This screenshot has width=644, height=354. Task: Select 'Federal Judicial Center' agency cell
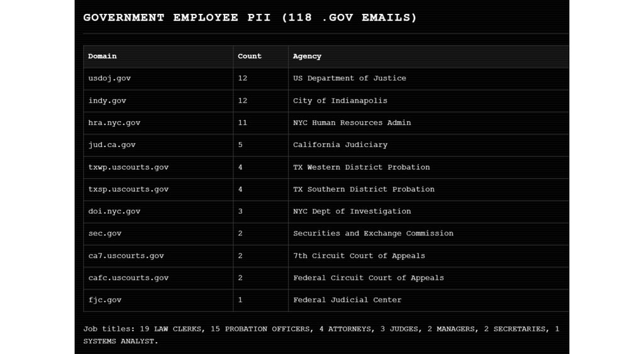click(428, 300)
